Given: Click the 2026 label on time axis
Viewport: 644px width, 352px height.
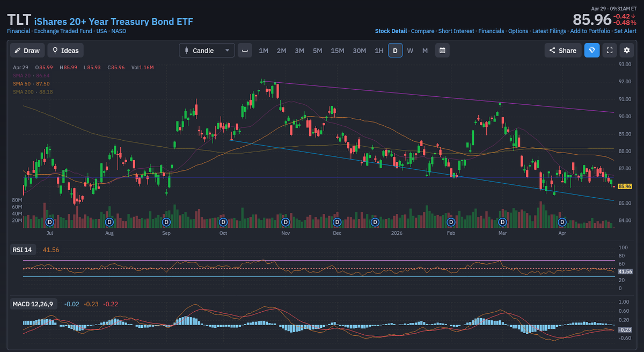Looking at the screenshot, I should [x=397, y=233].
